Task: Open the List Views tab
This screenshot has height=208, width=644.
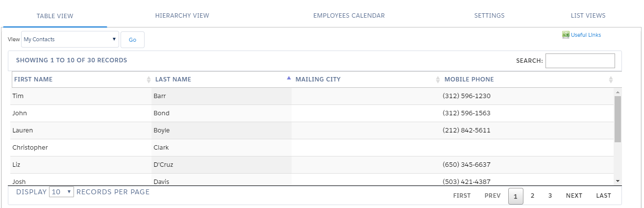Action: pyautogui.click(x=588, y=16)
